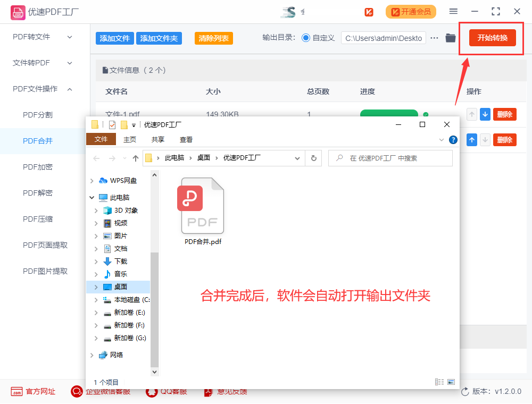This screenshot has height=404, width=532.
Task: Select PDF分割 in the sidebar
Action: pos(38,115)
